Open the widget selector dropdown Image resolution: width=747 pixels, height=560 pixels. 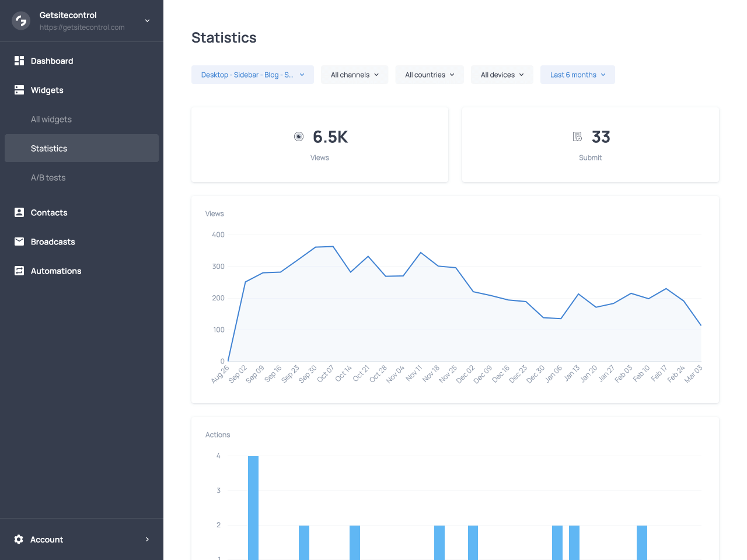point(252,75)
